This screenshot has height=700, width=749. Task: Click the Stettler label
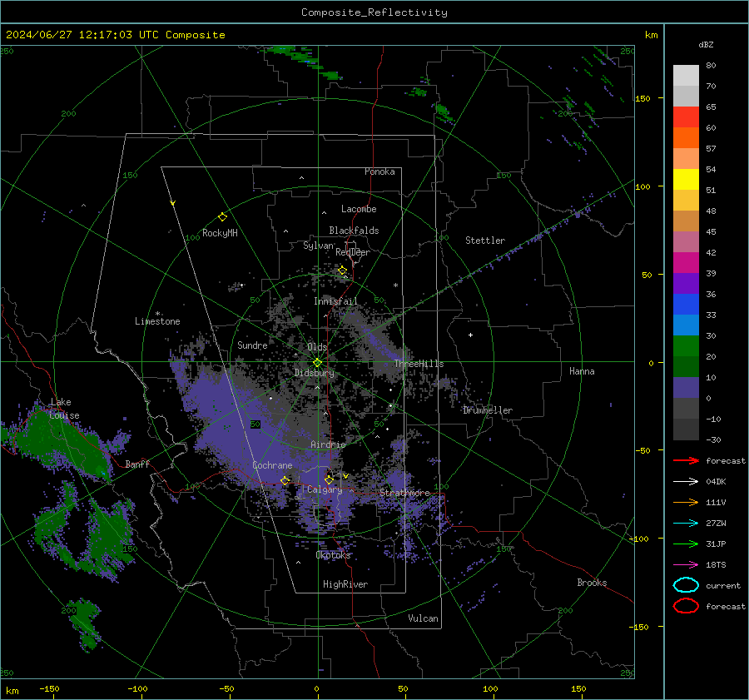(x=485, y=241)
